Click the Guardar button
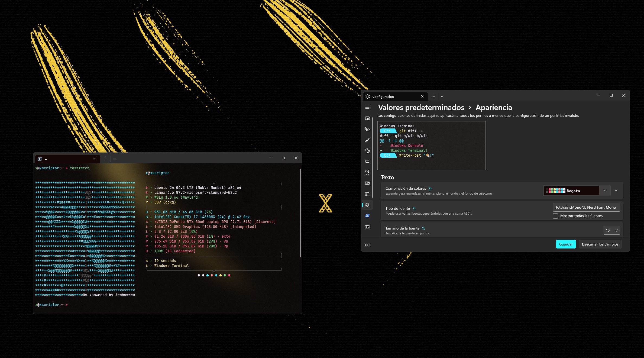The width and height of the screenshot is (644, 358). (566, 244)
